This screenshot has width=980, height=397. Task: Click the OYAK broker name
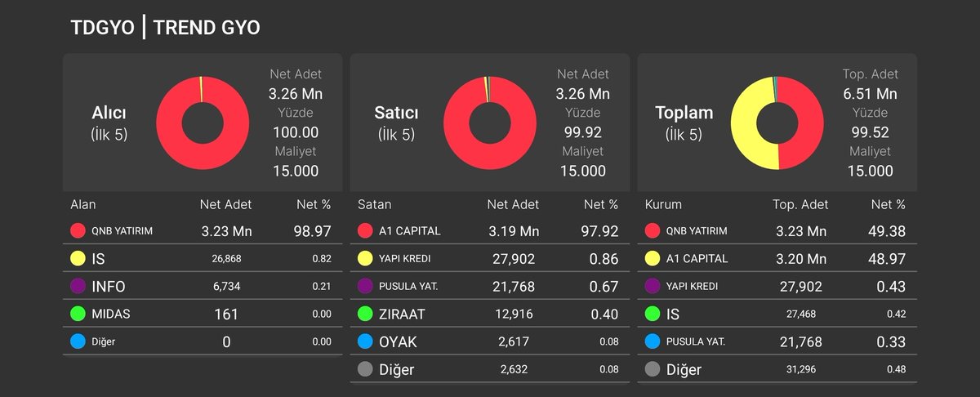[398, 342]
